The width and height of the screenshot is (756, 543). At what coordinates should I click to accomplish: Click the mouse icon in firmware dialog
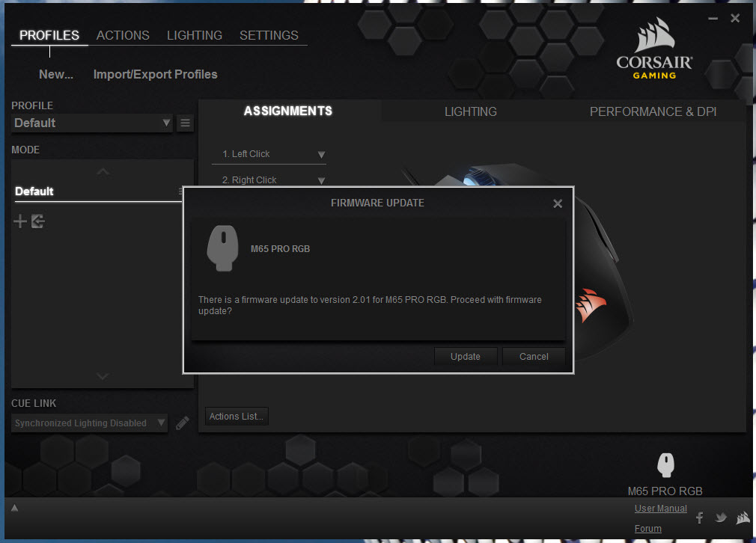223,248
